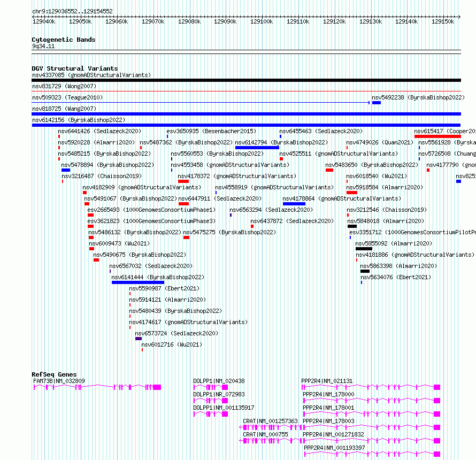Click nsv5475275 (ByrskaBishop2022) label
Screen dimensions: 476x460
click(230, 232)
